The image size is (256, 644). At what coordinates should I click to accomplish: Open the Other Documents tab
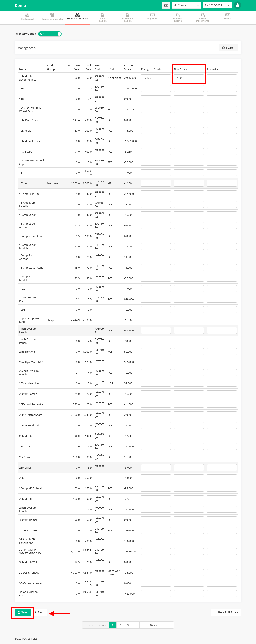pos(202,18)
